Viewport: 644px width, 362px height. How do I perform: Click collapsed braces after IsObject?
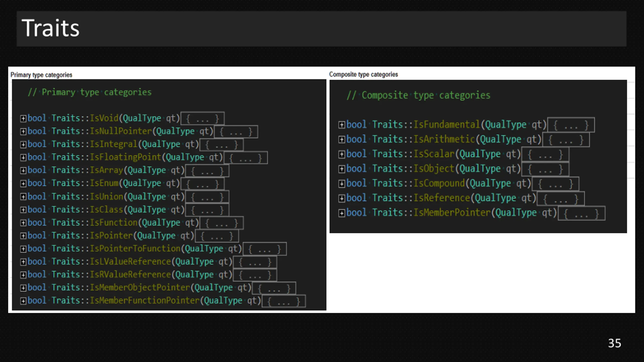tap(545, 169)
